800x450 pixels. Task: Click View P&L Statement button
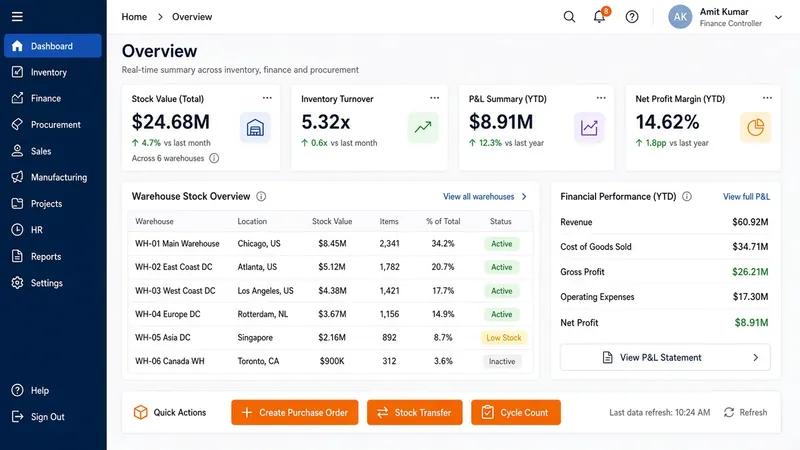pos(665,358)
